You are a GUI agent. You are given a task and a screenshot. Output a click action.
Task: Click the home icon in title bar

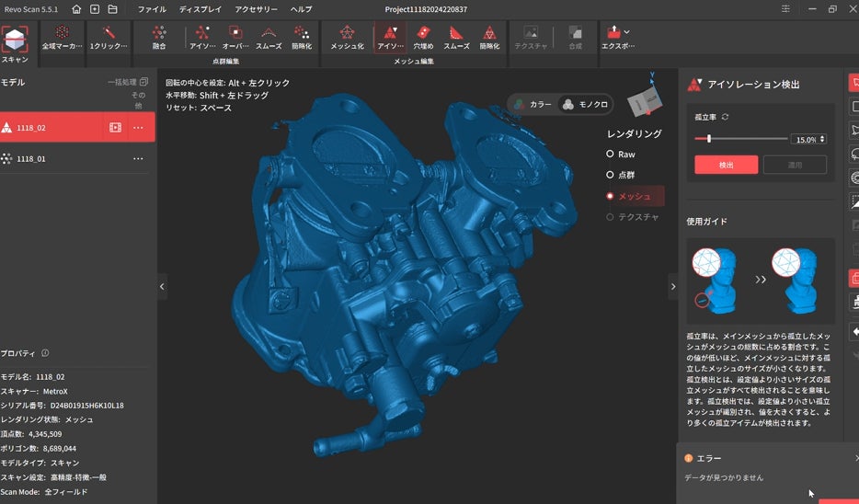76,9
